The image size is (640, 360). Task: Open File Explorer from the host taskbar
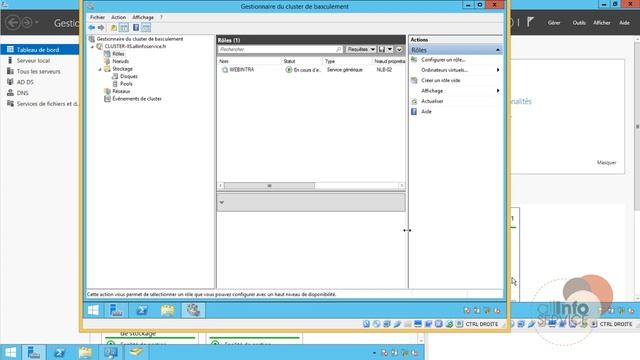point(85,352)
